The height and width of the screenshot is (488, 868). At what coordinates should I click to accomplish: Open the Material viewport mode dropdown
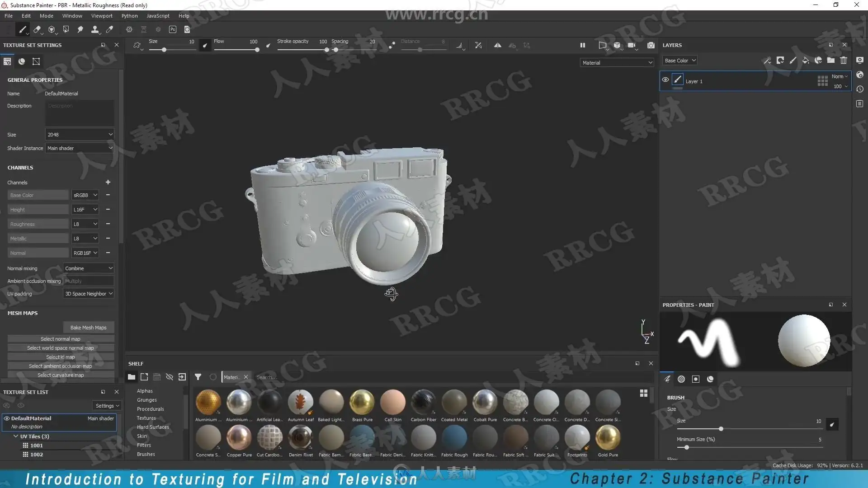(617, 63)
